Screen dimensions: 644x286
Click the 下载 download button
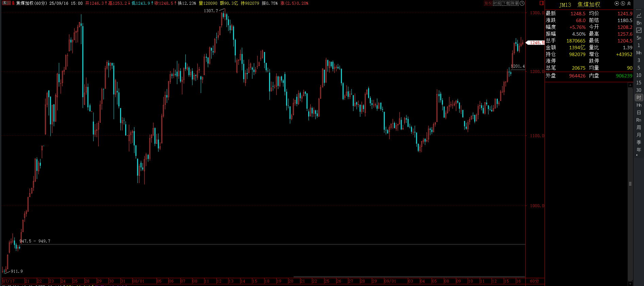coord(506,3)
